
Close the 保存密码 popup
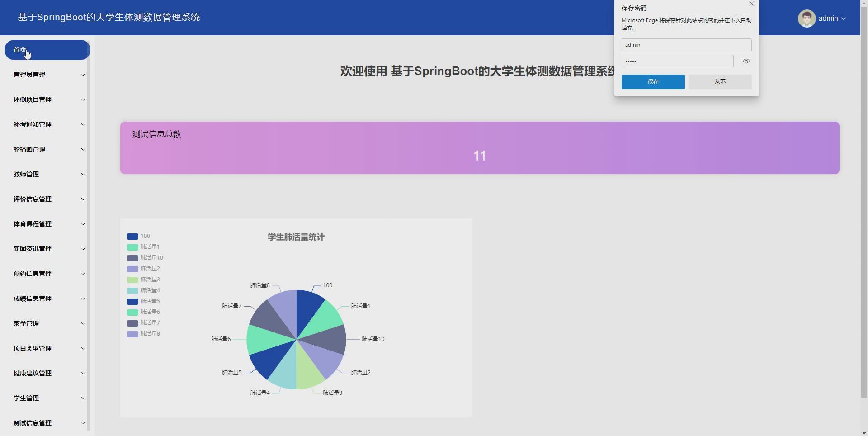(x=752, y=4)
